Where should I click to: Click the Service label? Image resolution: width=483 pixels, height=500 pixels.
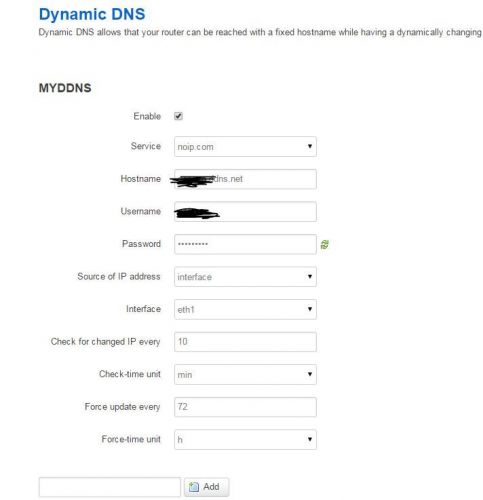pos(146,146)
